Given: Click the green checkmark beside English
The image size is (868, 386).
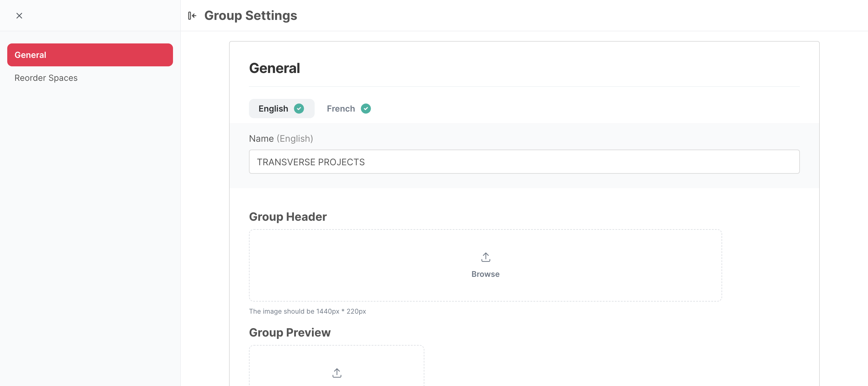Looking at the screenshot, I should 299,109.
